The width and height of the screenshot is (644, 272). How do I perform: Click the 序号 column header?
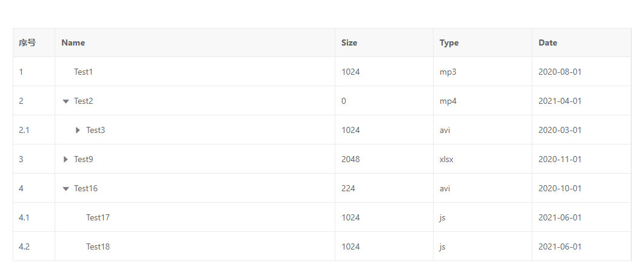pyautogui.click(x=27, y=42)
